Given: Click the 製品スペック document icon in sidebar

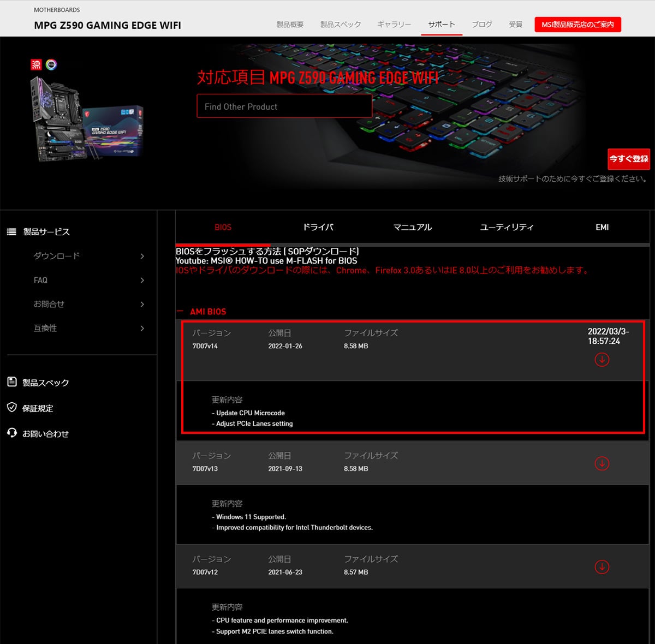Looking at the screenshot, I should click(11, 382).
